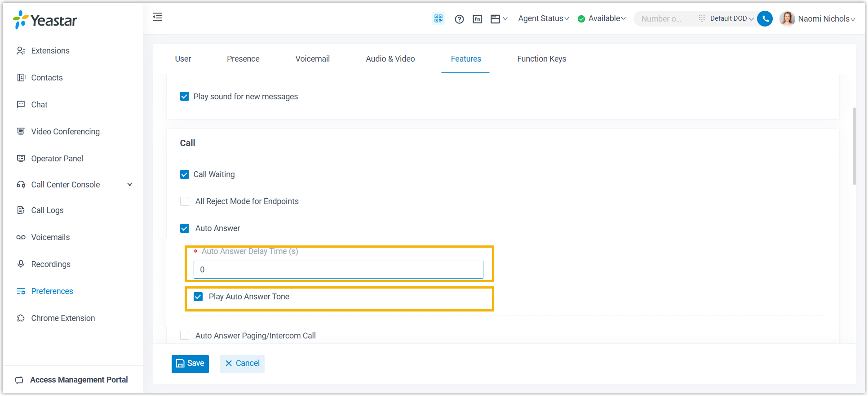Open the help question mark icon

coord(459,19)
